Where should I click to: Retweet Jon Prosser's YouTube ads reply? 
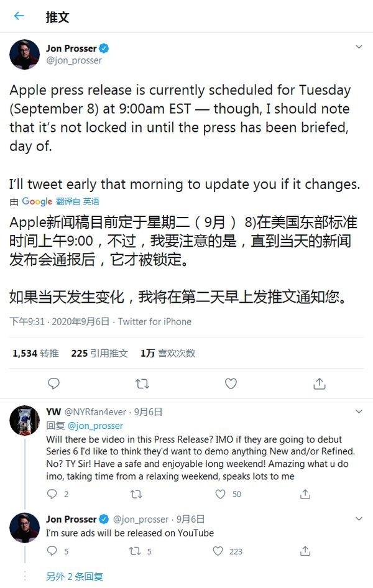(134, 551)
